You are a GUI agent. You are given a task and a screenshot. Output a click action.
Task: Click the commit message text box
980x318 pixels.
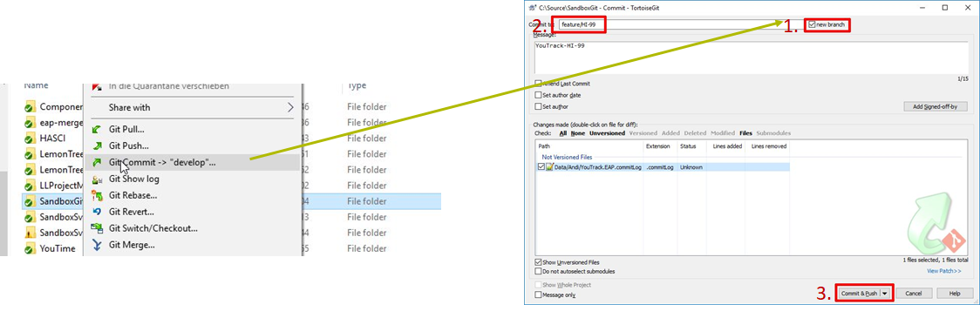[750, 57]
